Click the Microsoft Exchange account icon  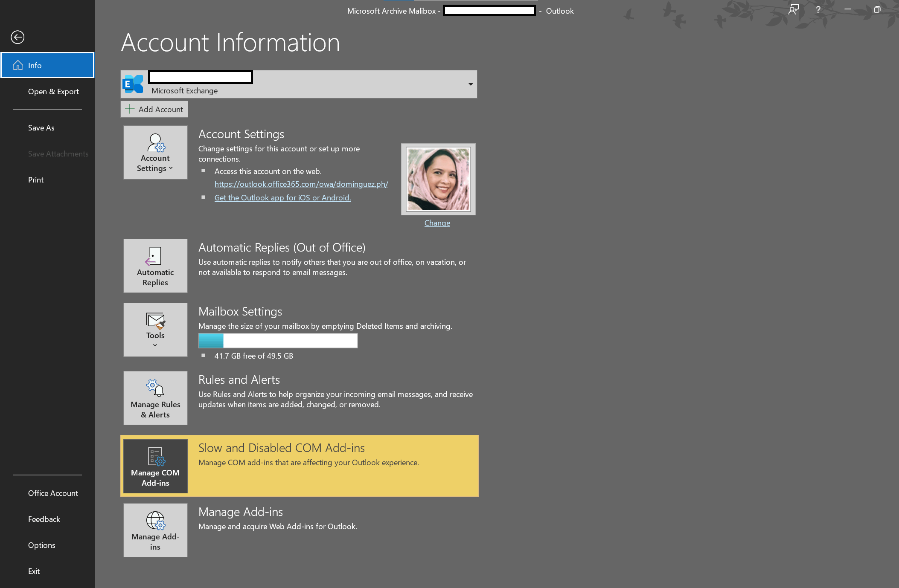(133, 84)
